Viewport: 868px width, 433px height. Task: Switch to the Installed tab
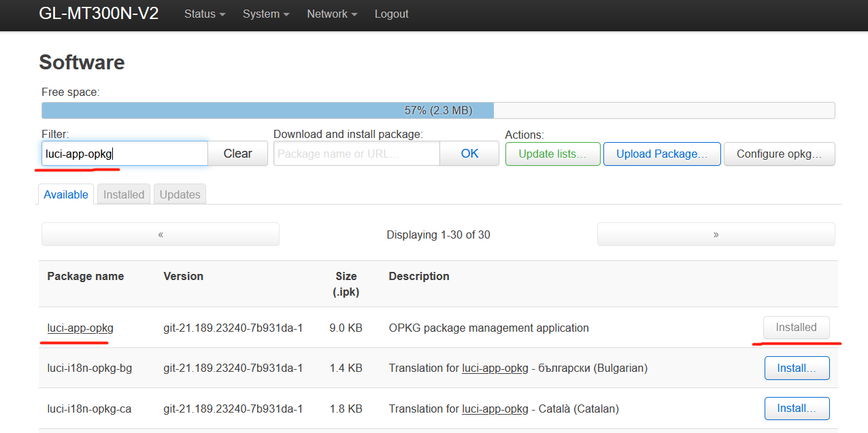[124, 194]
